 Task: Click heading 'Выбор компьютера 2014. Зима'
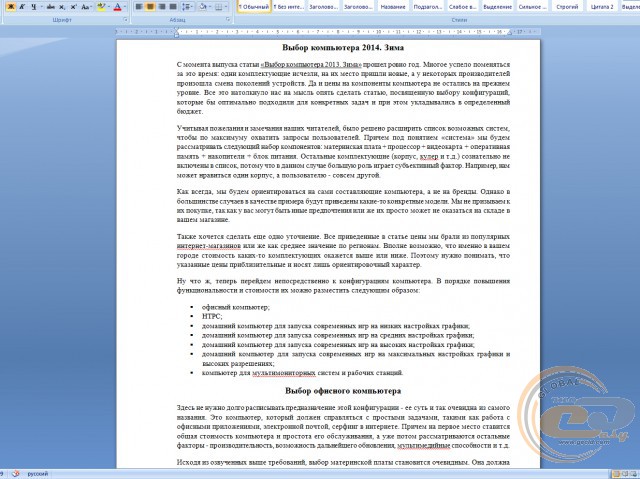click(343, 48)
